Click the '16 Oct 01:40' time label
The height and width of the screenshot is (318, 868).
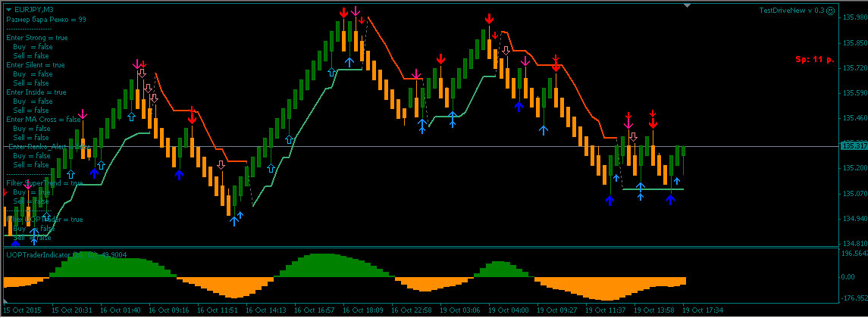121,310
